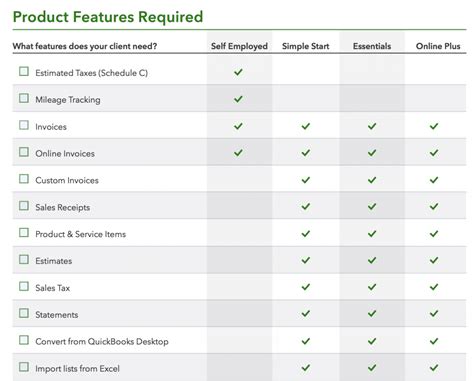Select Convert from QuickBooks Desktop checkbox
474x381 pixels.
coord(24,340)
